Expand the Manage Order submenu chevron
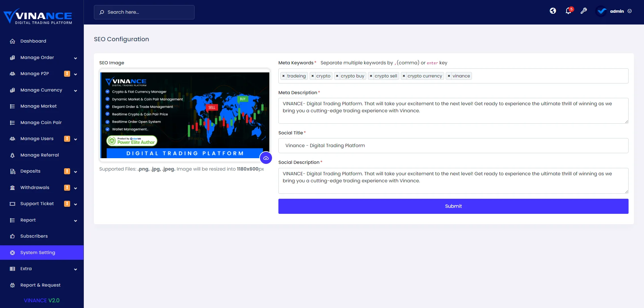 [x=75, y=58]
